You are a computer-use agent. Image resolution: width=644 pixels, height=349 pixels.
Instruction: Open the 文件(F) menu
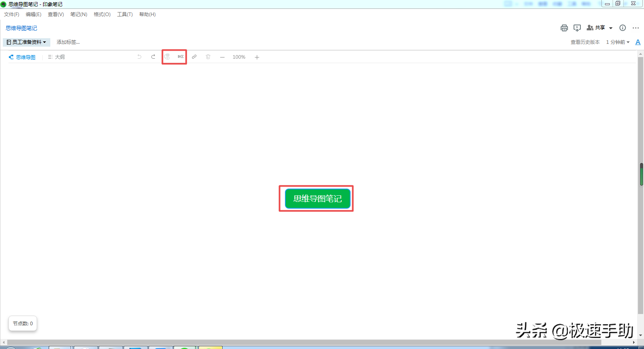(12, 14)
